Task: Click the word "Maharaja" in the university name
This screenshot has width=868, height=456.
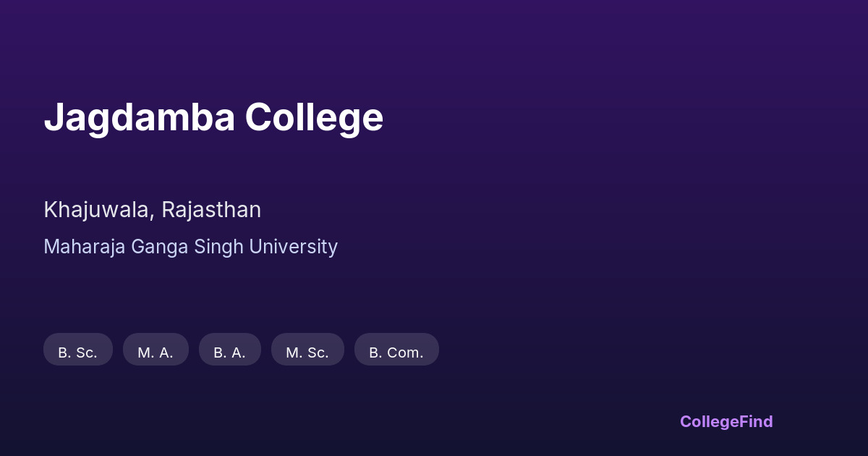Action: click(85, 247)
